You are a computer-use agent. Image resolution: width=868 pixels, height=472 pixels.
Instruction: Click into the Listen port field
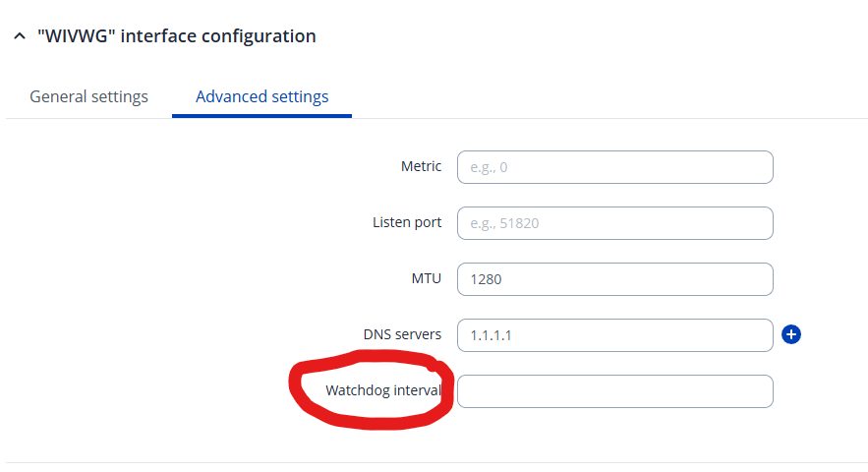tap(614, 223)
